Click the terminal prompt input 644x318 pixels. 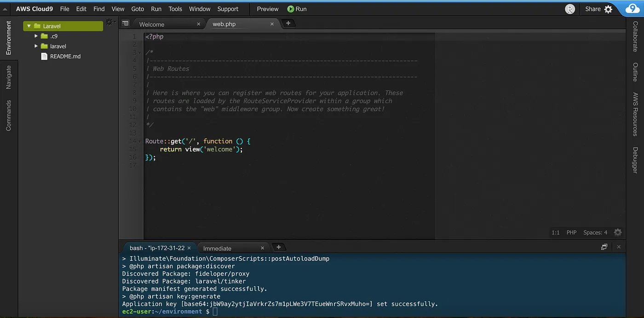215,312
